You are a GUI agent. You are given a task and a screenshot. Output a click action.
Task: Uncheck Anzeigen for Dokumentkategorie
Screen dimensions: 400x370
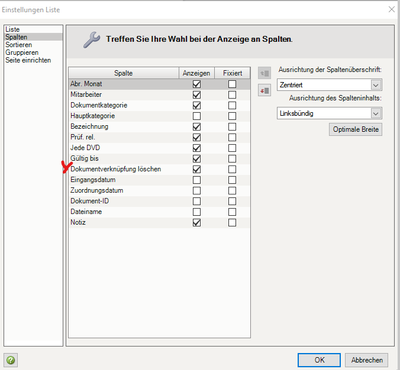(197, 105)
